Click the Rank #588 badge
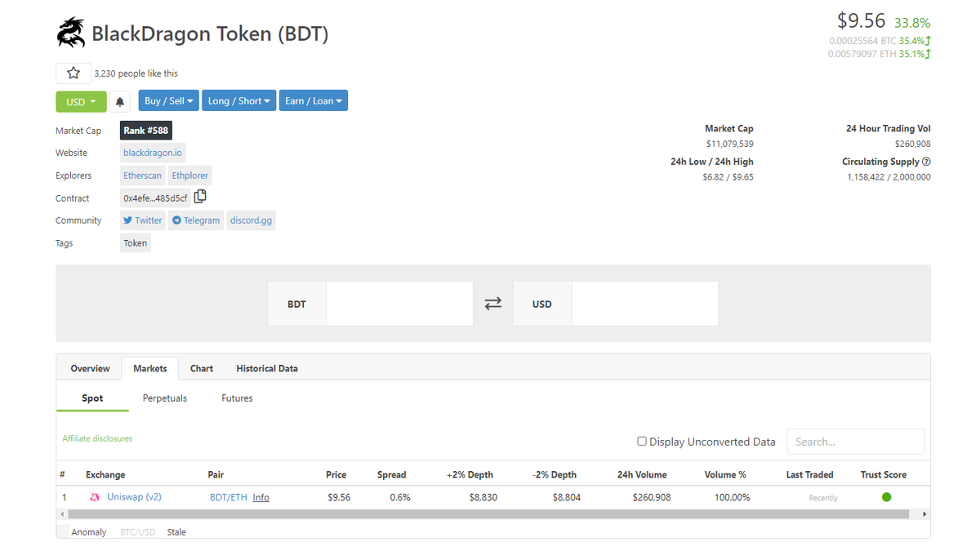Viewport: 980px width, 560px height. [146, 131]
